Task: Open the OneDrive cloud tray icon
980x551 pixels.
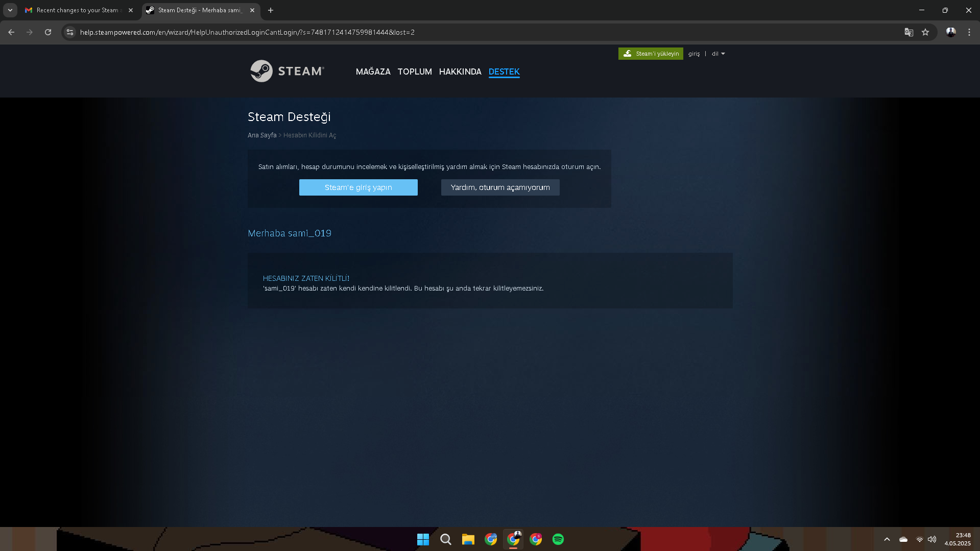Action: 903,539
